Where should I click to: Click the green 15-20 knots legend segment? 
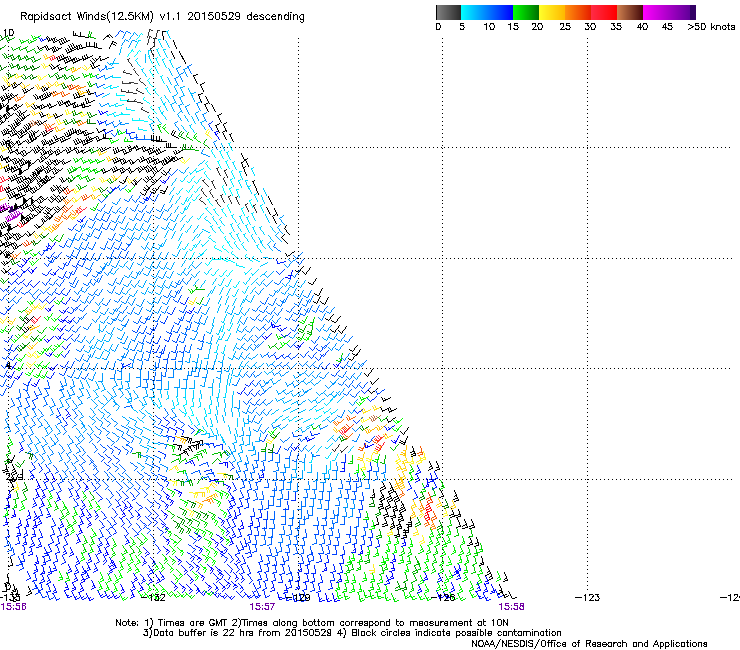click(526, 12)
